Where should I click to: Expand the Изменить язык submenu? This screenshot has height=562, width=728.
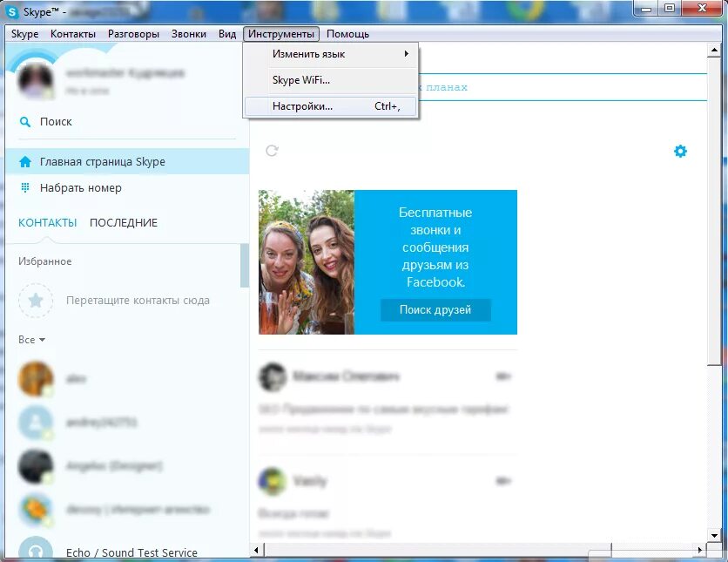(331, 54)
